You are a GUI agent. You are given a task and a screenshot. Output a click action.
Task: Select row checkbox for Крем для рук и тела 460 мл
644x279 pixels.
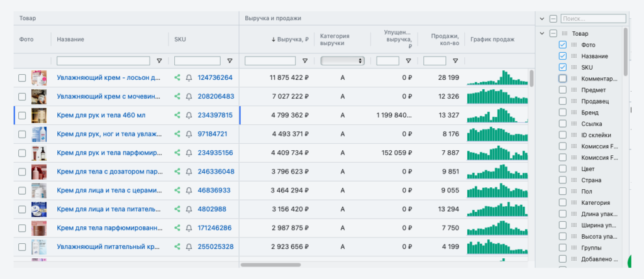pyautogui.click(x=22, y=116)
